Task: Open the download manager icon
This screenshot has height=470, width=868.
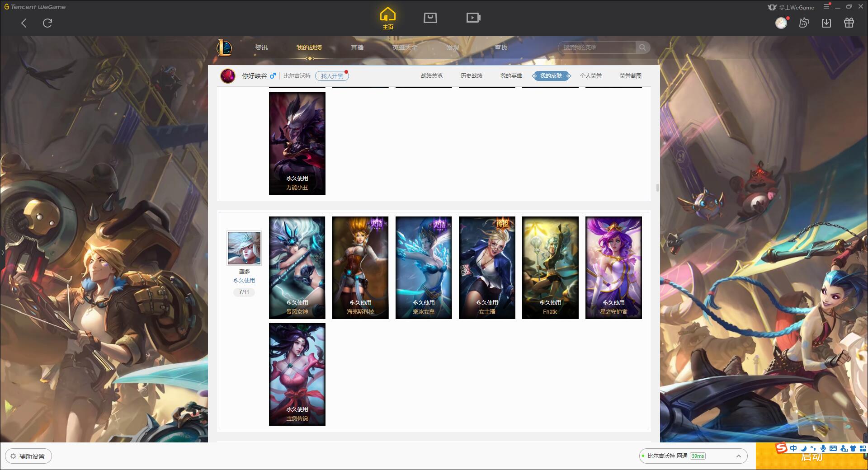Action: pyautogui.click(x=826, y=23)
